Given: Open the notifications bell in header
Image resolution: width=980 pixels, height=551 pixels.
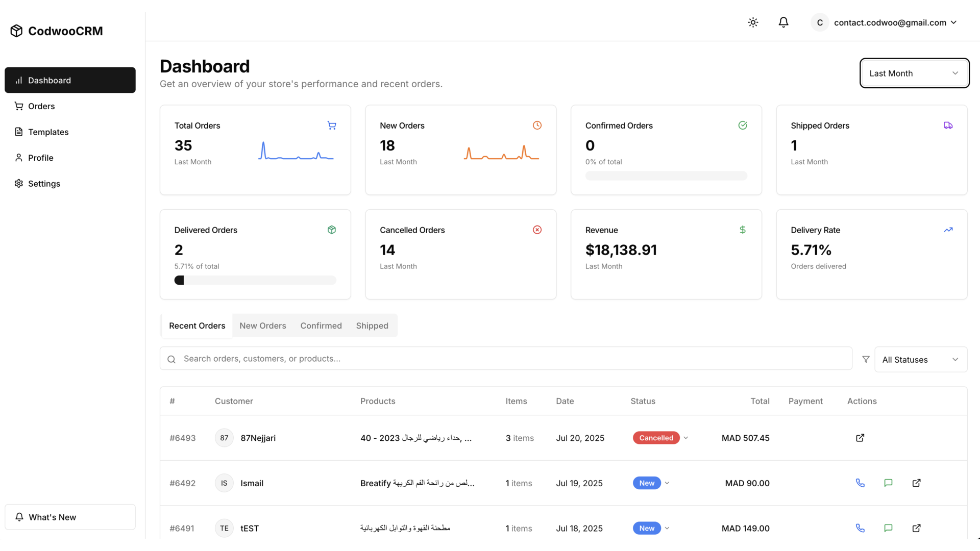Looking at the screenshot, I should [x=783, y=22].
